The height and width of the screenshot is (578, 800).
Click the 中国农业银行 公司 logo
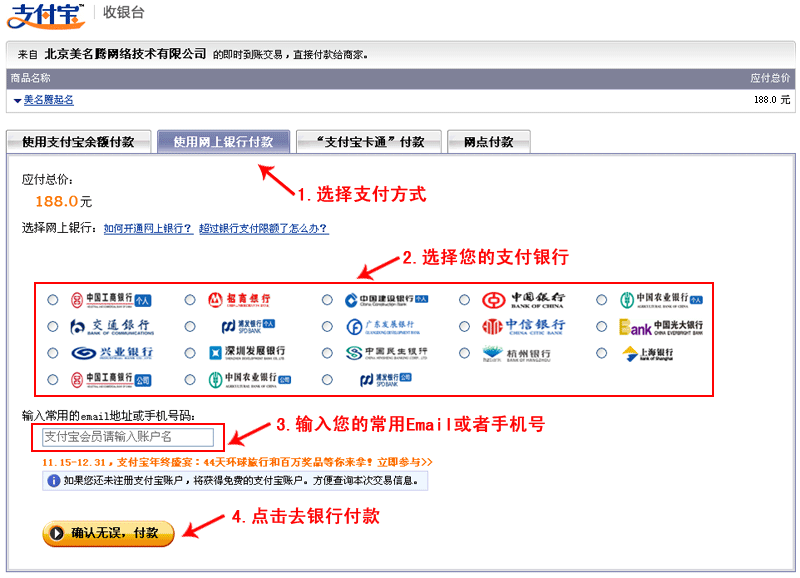click(x=249, y=380)
